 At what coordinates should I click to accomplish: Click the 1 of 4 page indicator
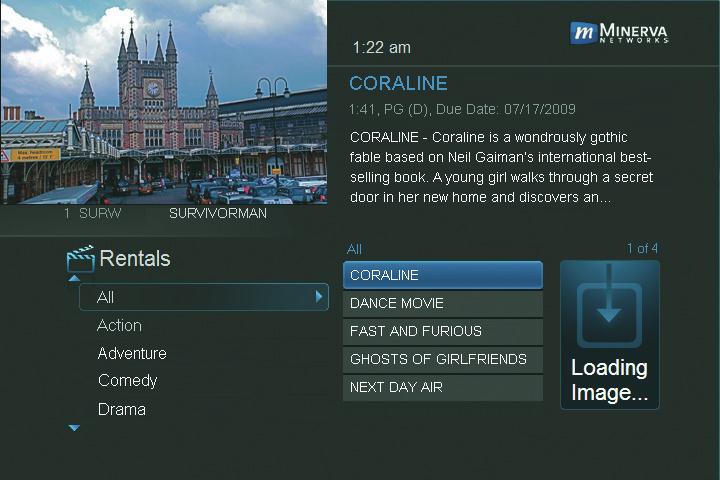[x=642, y=249]
